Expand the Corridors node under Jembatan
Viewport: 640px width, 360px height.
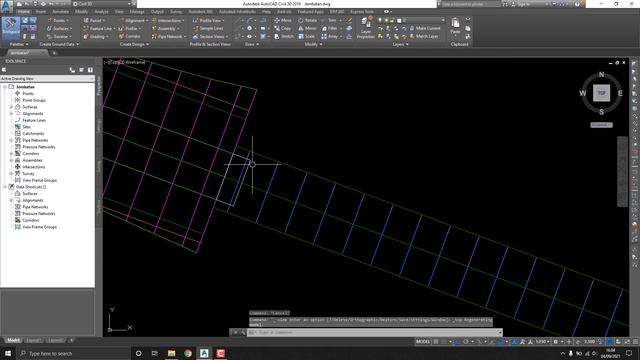click(x=11, y=153)
